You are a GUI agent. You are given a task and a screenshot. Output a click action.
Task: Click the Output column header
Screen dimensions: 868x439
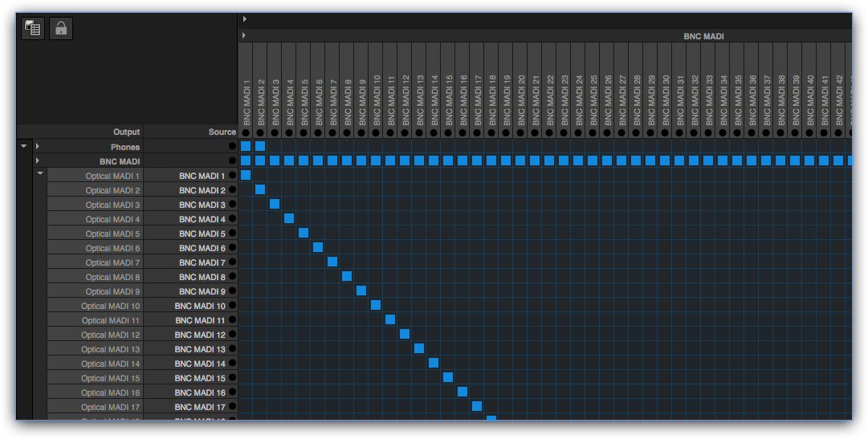pyautogui.click(x=126, y=132)
